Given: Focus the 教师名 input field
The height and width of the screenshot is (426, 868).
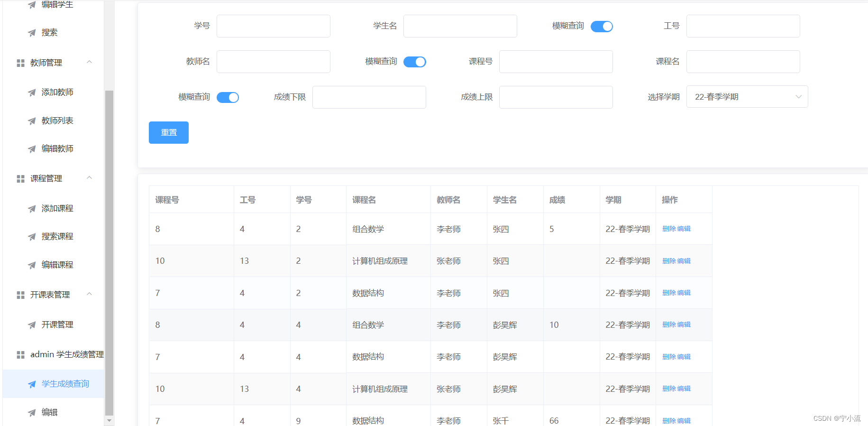Looking at the screenshot, I should (x=274, y=62).
